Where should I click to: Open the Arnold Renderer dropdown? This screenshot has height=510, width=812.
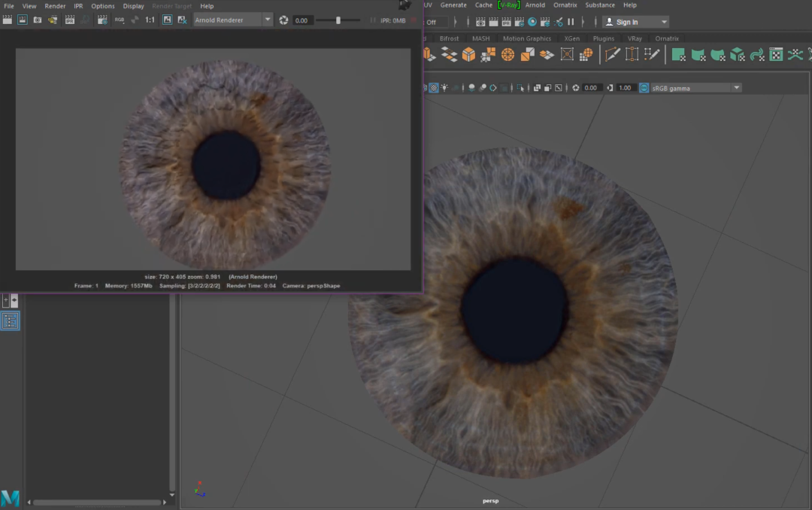268,20
